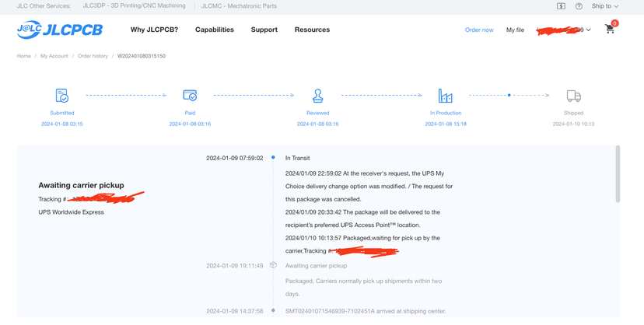Click the Submitted step document icon

coord(62,96)
